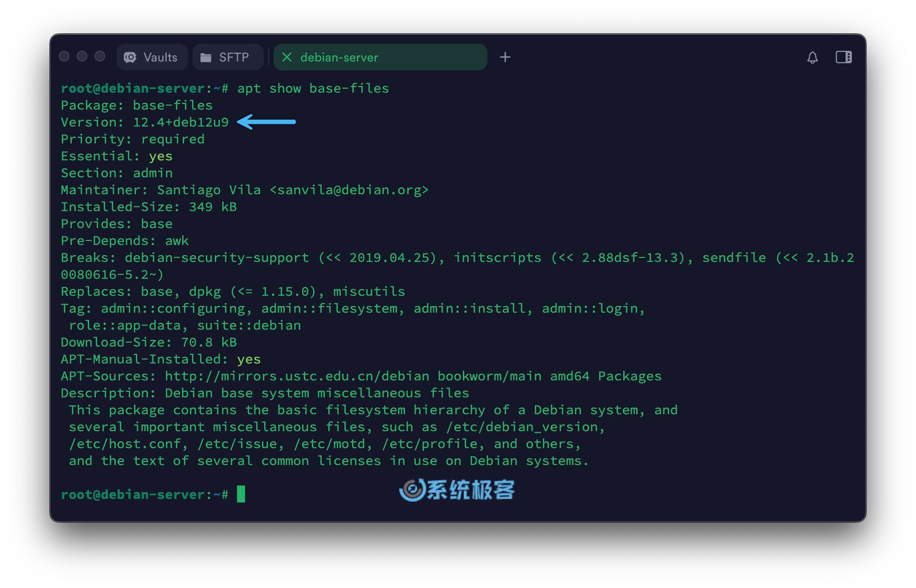Click the add new tab plus icon
Screen dimensions: 916x588
pyautogui.click(x=506, y=57)
